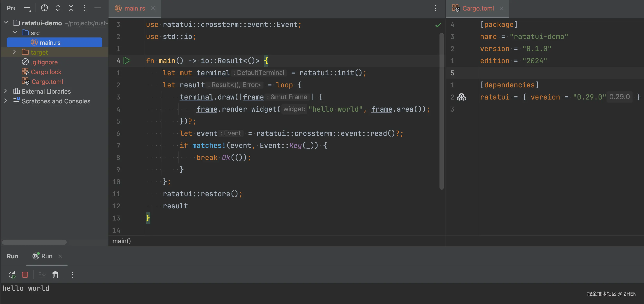Click edition value "2024" in Cargo.toml
Screen dimensions: 644x304
click(535, 61)
